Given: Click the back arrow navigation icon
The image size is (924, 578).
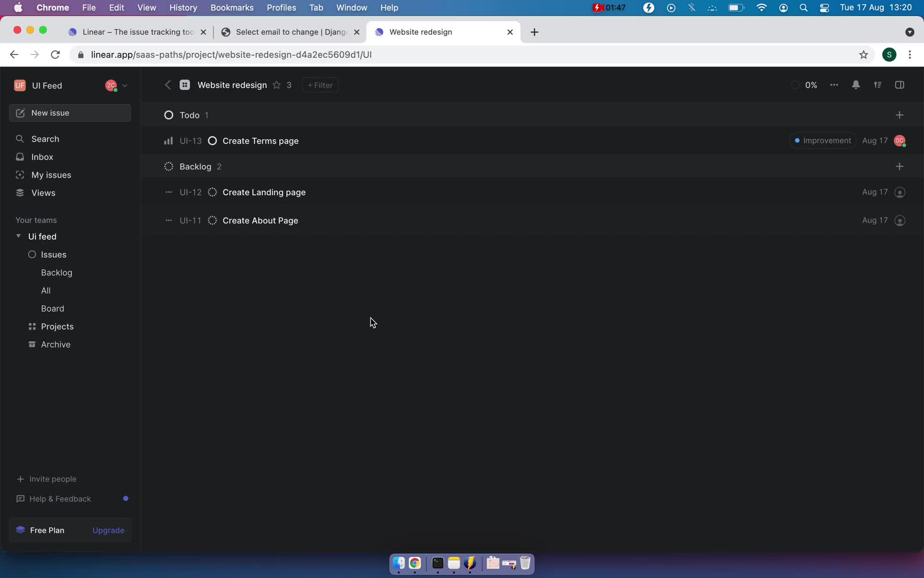Looking at the screenshot, I should 167,85.
